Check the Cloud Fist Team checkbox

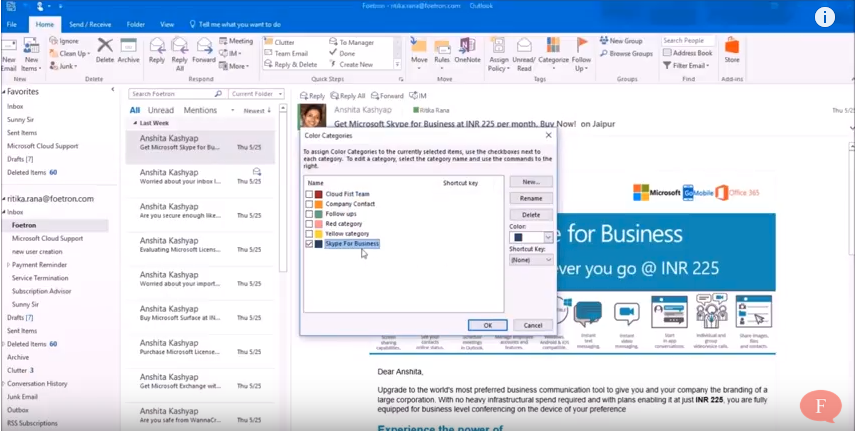[309, 194]
